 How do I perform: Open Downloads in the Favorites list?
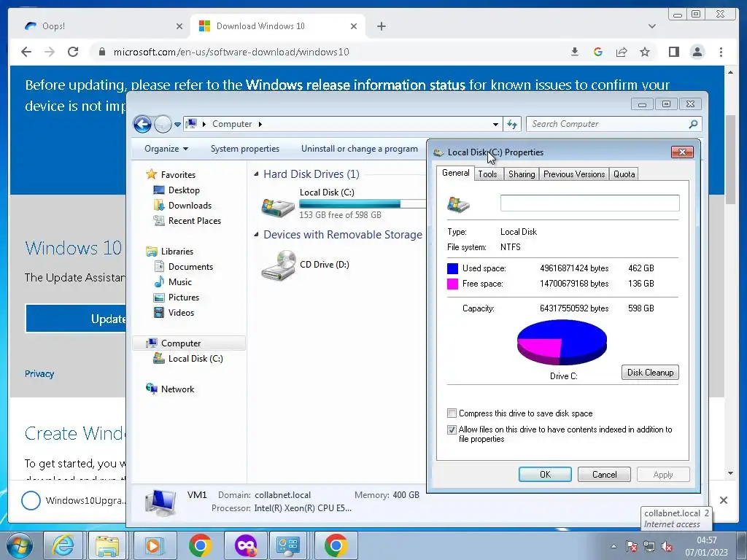tap(190, 205)
